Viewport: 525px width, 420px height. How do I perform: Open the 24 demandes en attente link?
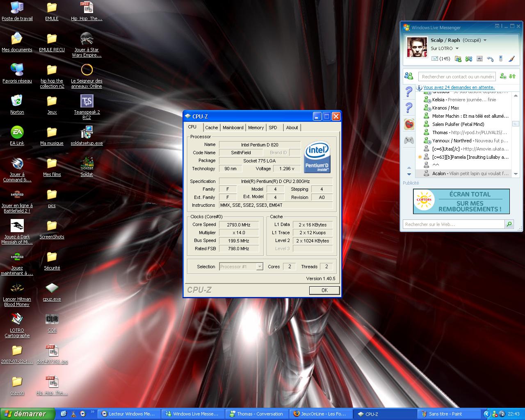coord(459,87)
